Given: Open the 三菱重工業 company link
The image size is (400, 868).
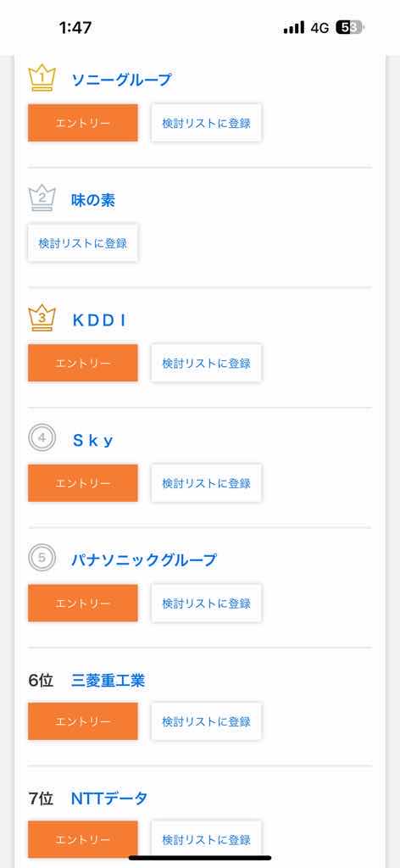Looking at the screenshot, I should coord(108,681).
